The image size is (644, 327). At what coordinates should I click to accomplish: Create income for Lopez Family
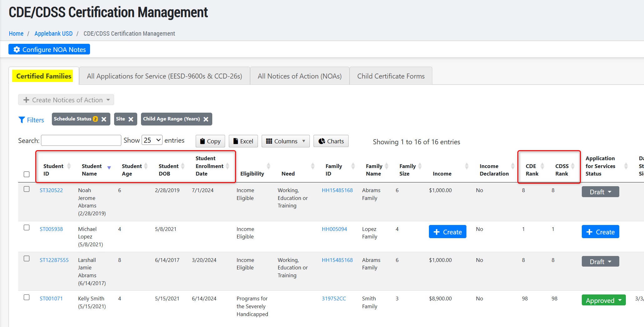tap(447, 232)
